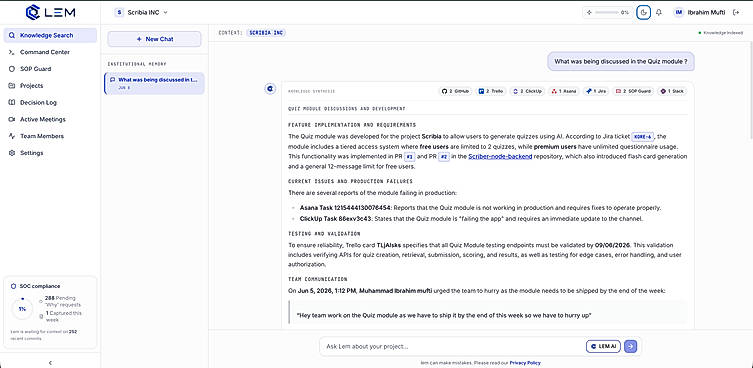Open the 1 Jira source chip
This screenshot has width=753, height=368.
595,91
